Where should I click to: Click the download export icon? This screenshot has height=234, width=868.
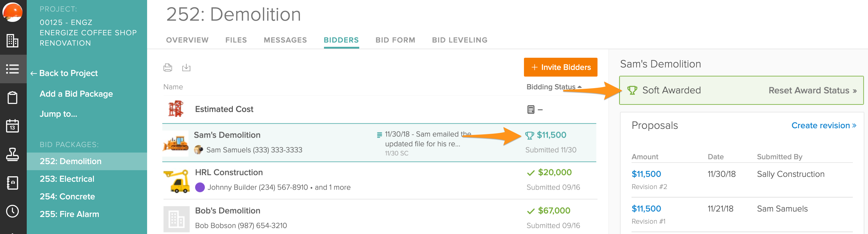coord(186,68)
